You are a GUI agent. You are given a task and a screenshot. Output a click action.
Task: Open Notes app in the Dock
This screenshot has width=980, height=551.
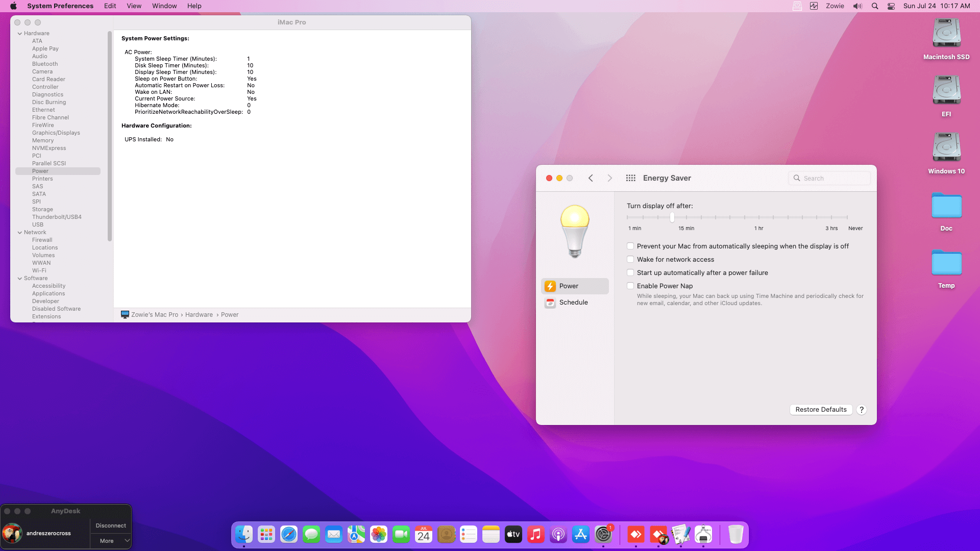[491, 534]
